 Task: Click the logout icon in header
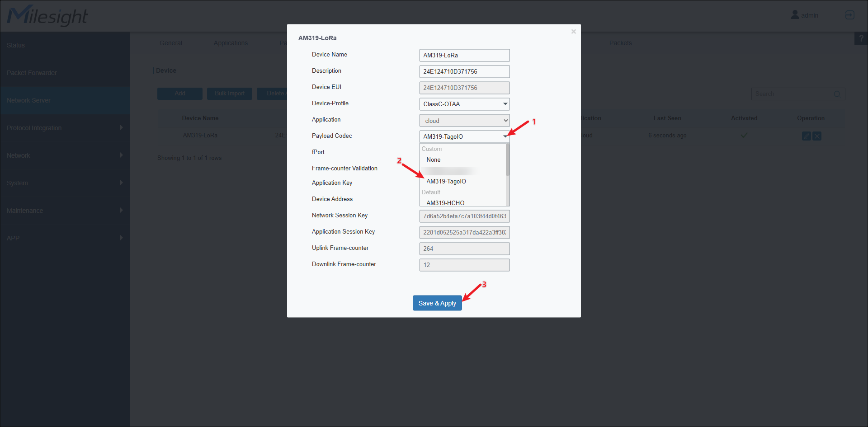coord(850,15)
